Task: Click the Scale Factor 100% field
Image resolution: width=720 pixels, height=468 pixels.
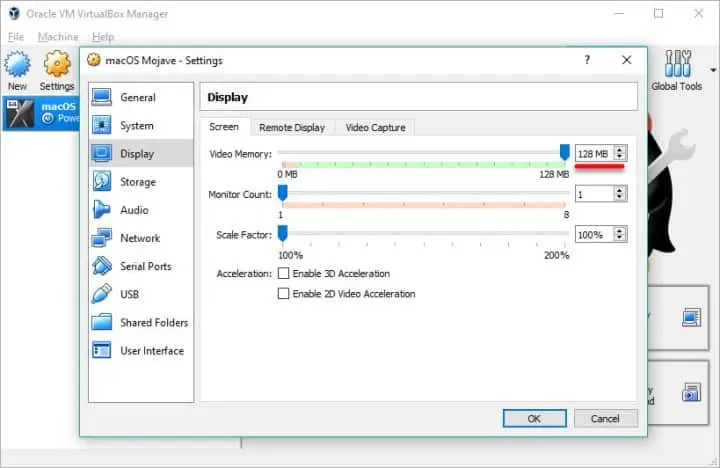Action: 595,234
